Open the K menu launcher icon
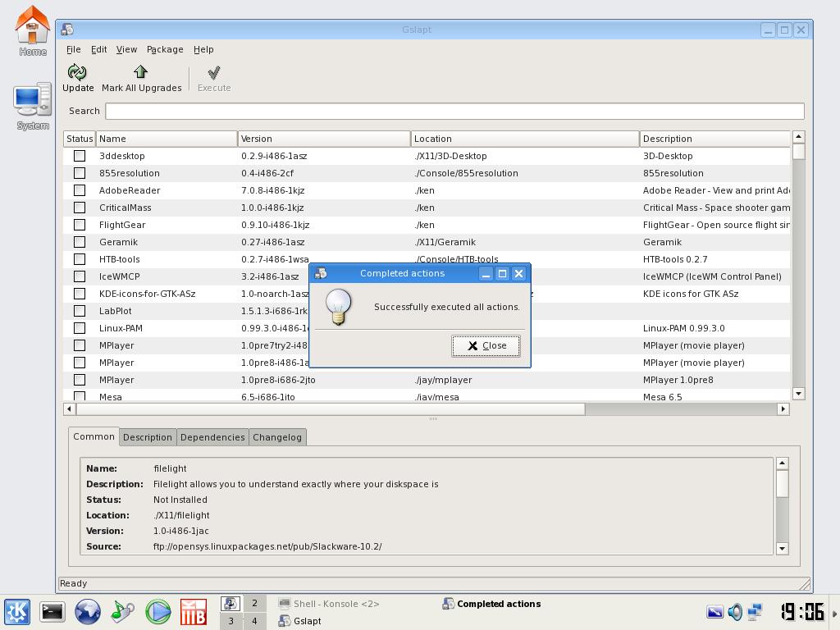Viewport: 840px width, 630px height. [x=17, y=611]
